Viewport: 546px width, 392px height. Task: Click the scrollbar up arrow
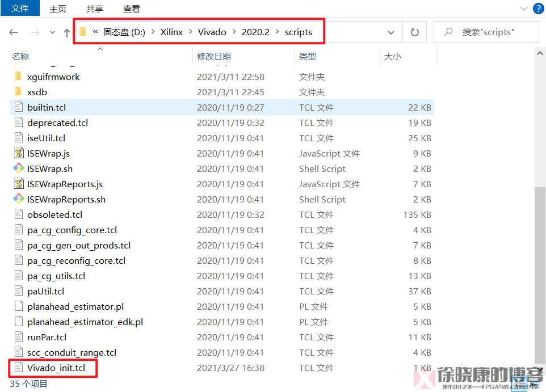point(540,53)
